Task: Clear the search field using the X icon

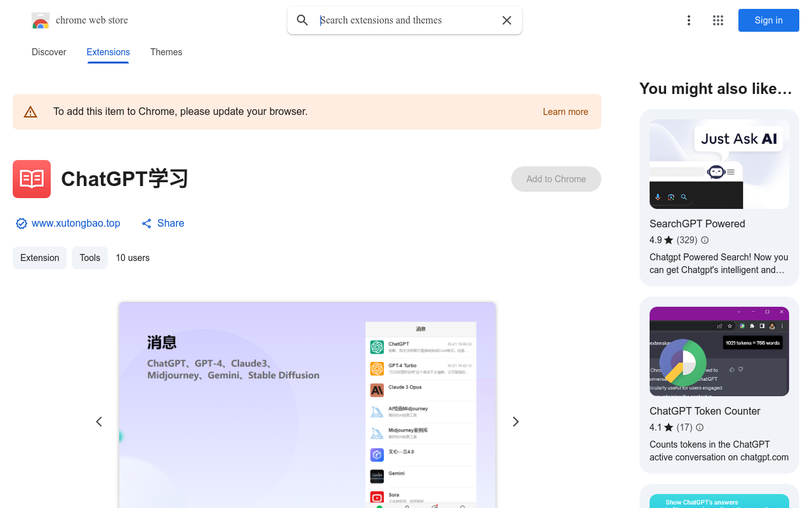Action: pyautogui.click(x=506, y=20)
